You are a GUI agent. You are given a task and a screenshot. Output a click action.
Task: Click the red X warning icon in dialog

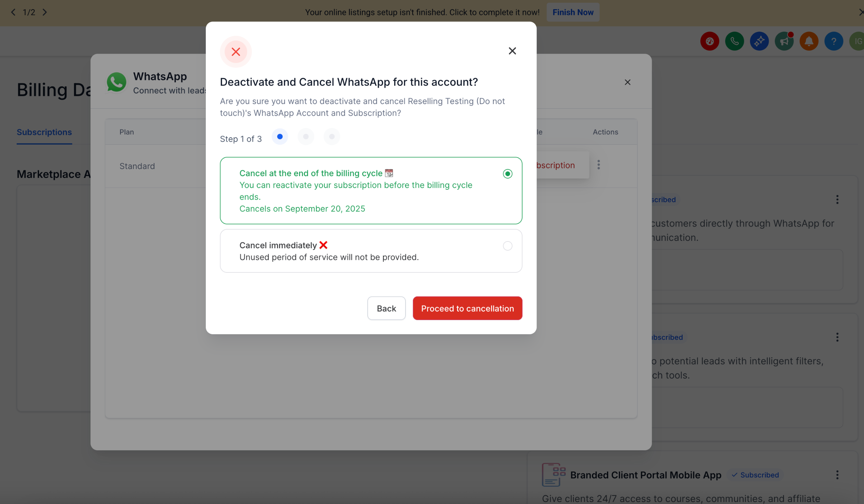point(236,52)
